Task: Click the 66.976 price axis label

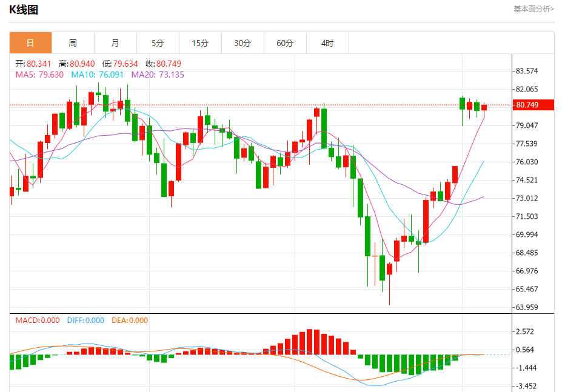Action: 527,271
